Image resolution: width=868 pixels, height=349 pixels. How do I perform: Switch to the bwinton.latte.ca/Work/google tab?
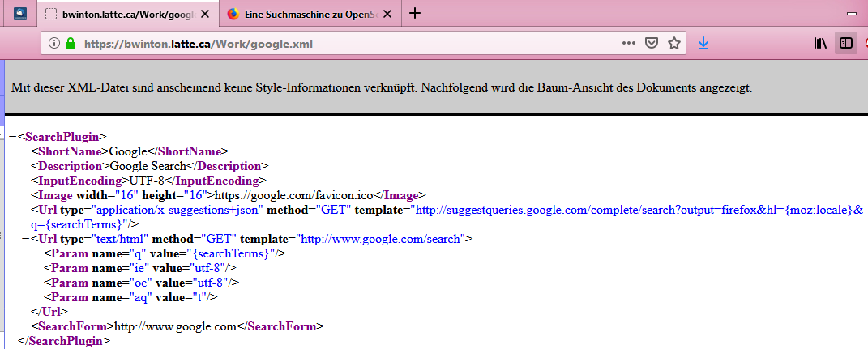128,14
